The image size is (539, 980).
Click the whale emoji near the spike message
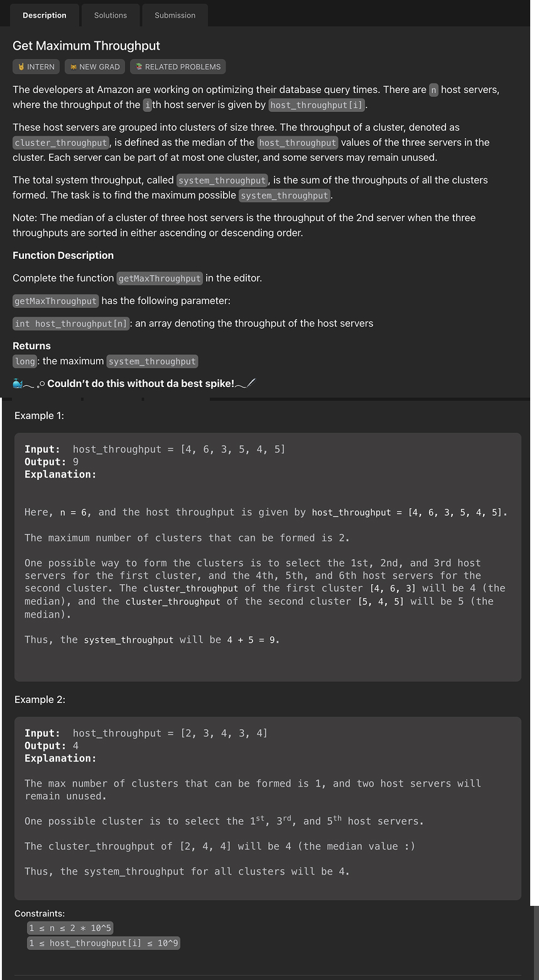coord(18,383)
